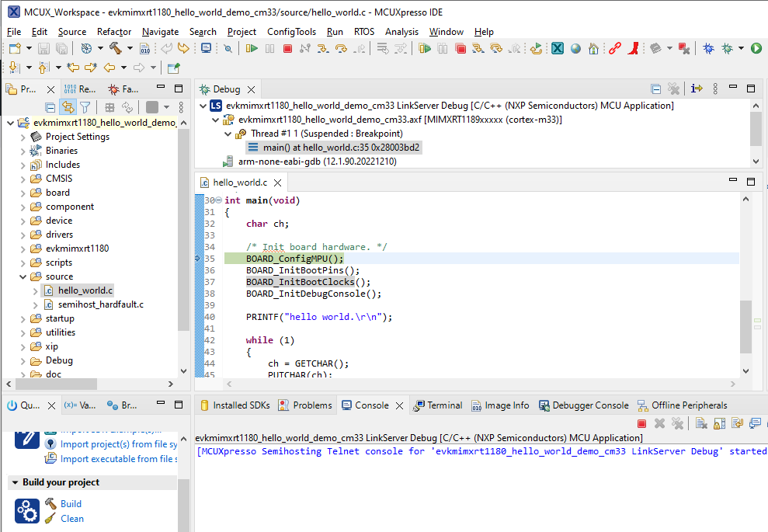Image resolution: width=768 pixels, height=532 pixels.
Task: Toggle Instruction Stepping Mode in Debug view
Action: pyautogui.click(x=697, y=89)
